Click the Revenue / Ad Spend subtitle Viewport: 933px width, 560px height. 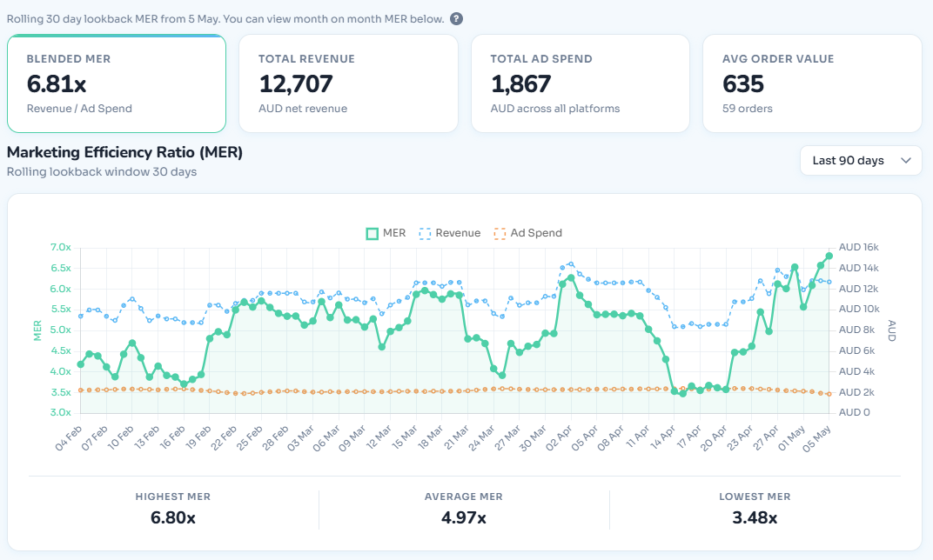[79, 108]
